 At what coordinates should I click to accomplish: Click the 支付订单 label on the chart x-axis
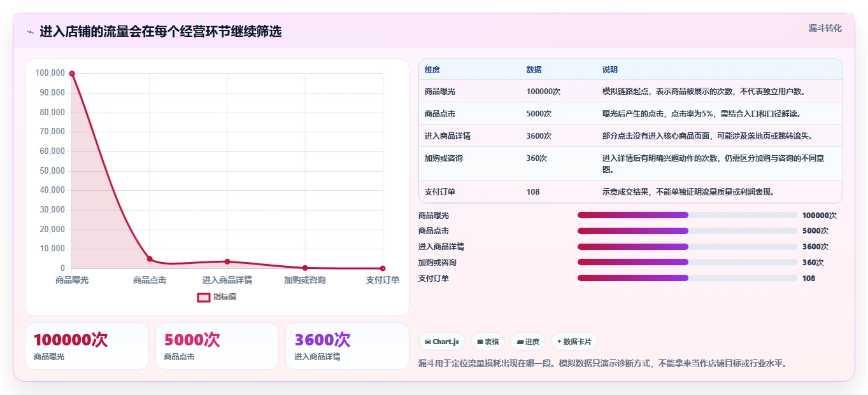pyautogui.click(x=383, y=280)
